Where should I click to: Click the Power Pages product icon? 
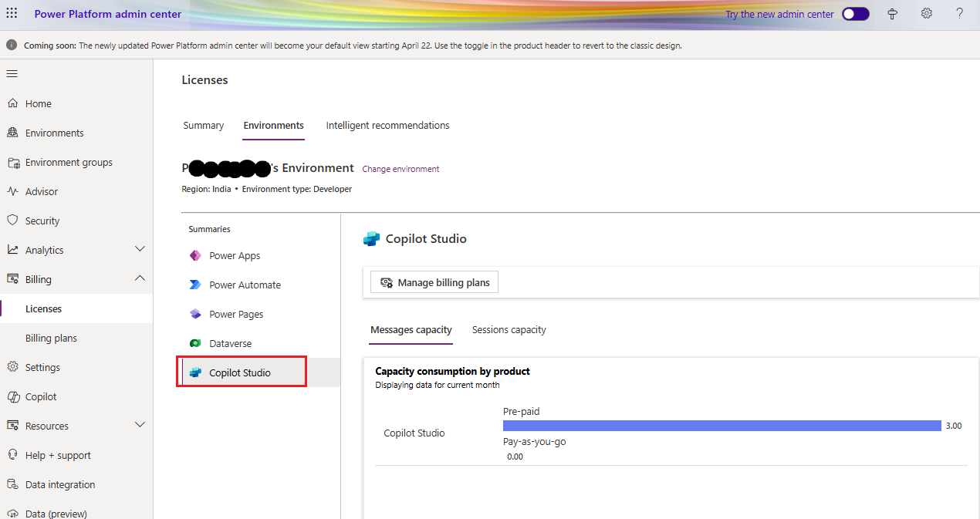[x=195, y=314]
